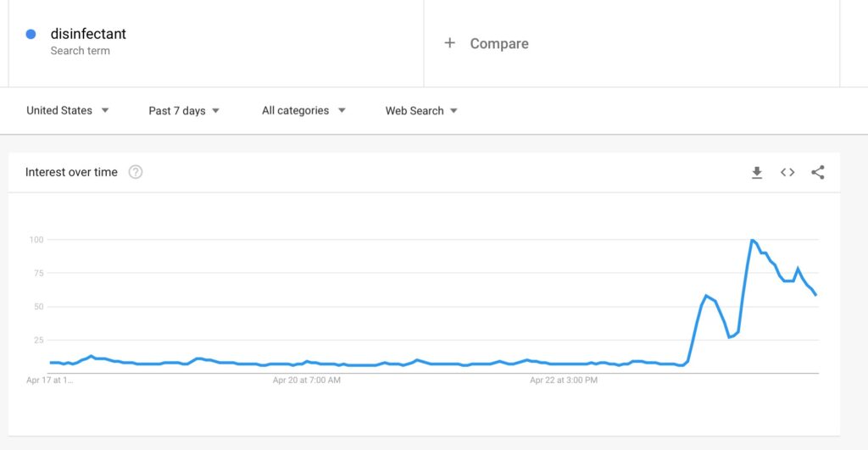Select the Apr 22 at 3:00 PM axis label
Viewport: 868px width, 450px height.
click(564, 381)
